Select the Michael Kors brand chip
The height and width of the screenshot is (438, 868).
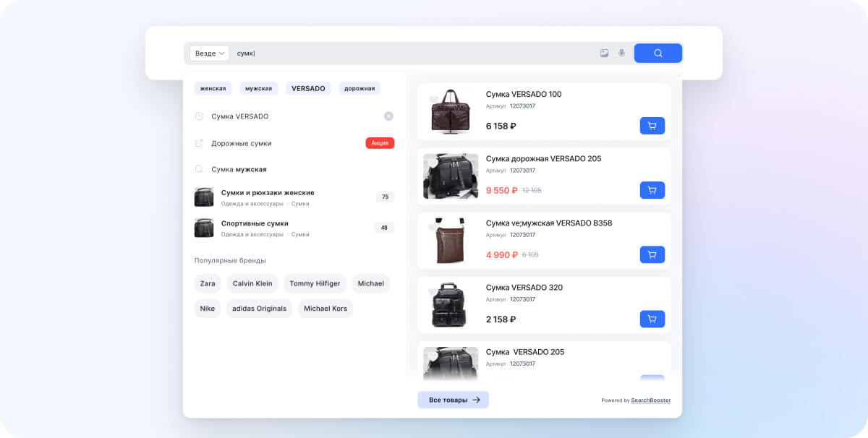tap(325, 309)
